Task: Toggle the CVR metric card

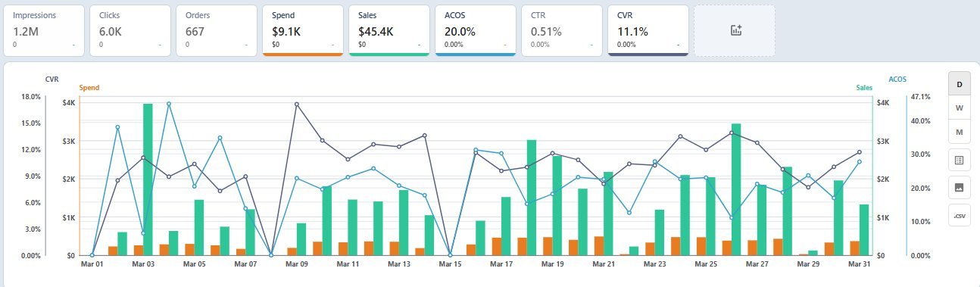Action: point(648,30)
